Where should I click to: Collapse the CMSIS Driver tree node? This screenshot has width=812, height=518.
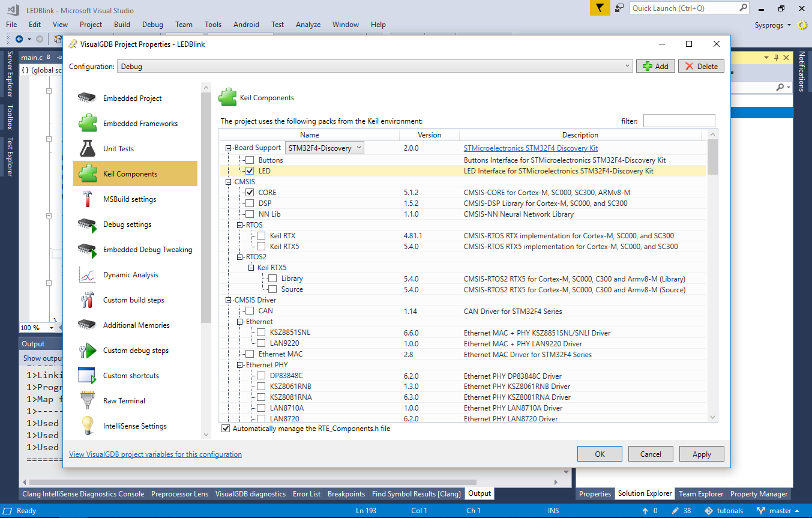228,300
